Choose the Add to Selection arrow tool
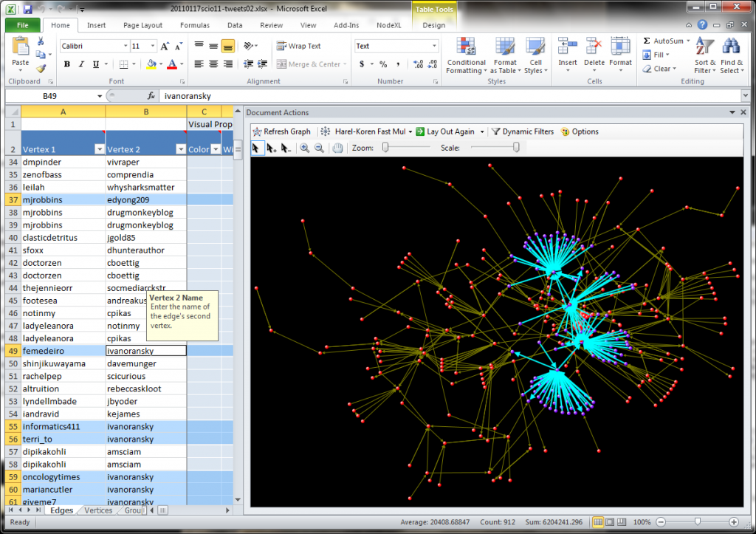Screen dimensions: 756x534 [271, 148]
